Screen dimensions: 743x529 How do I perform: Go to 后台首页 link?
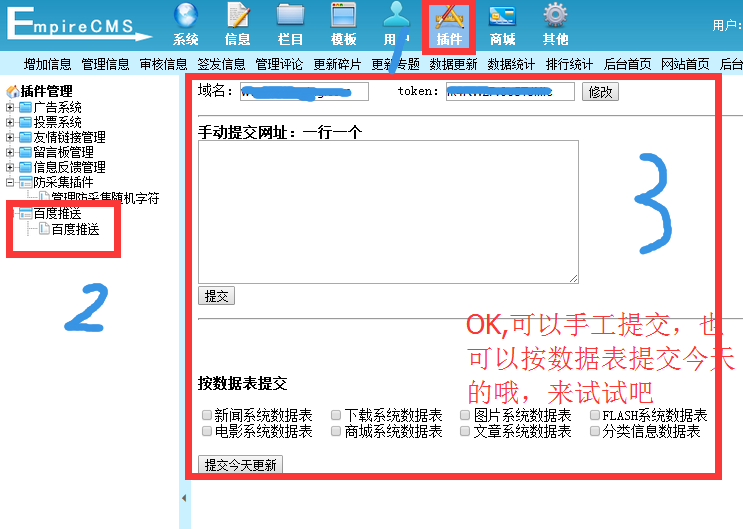627,64
